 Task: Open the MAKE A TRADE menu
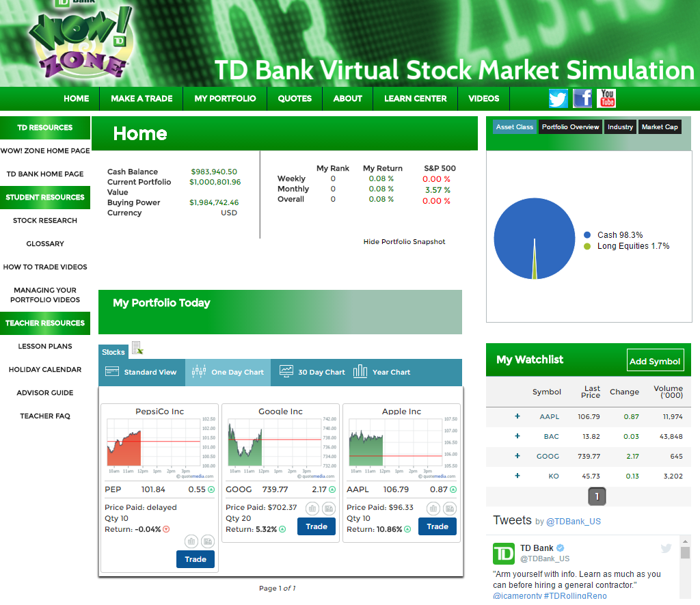coord(142,98)
